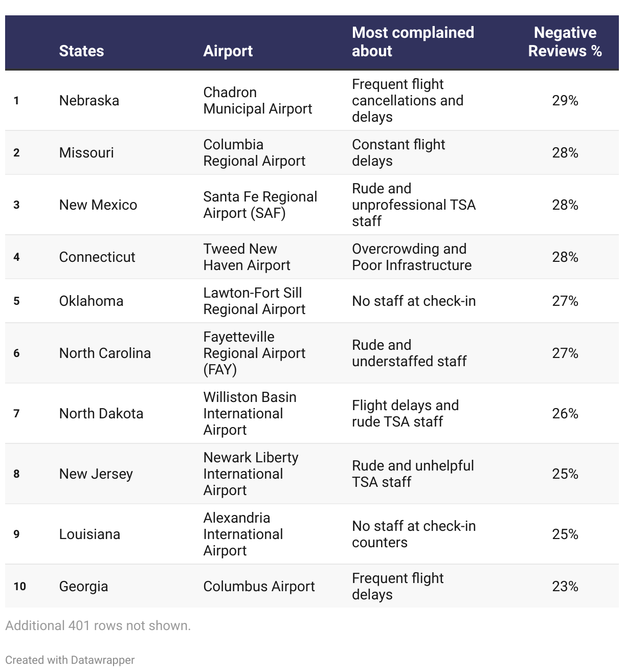The height and width of the screenshot is (672, 624).
Task: Click Chadron Municipal Airport cell
Action: point(257,101)
